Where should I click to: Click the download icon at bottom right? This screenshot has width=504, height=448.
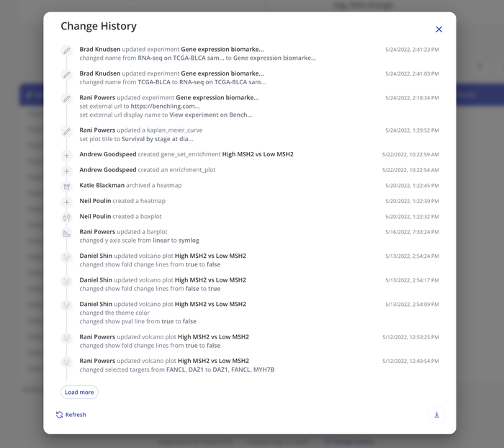[436, 414]
